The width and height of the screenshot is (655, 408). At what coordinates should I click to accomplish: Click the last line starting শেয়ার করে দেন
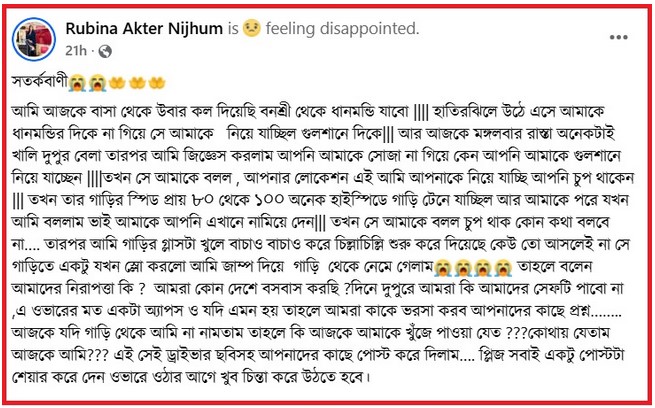(x=191, y=377)
